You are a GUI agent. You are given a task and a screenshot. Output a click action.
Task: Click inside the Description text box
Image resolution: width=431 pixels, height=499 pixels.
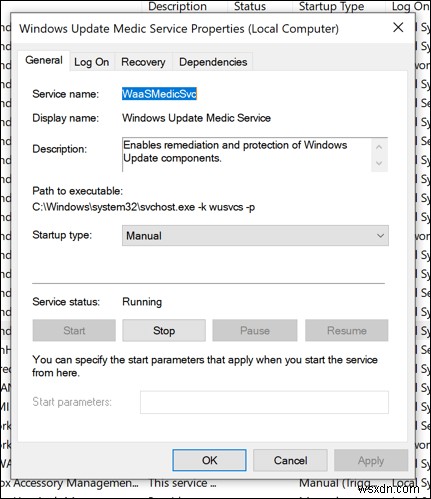coord(247,155)
